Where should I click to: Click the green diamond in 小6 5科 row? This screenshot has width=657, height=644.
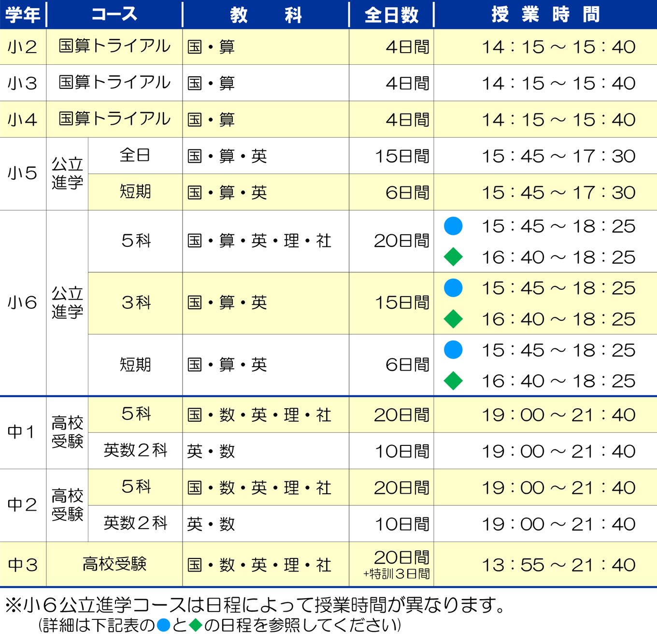click(x=453, y=257)
